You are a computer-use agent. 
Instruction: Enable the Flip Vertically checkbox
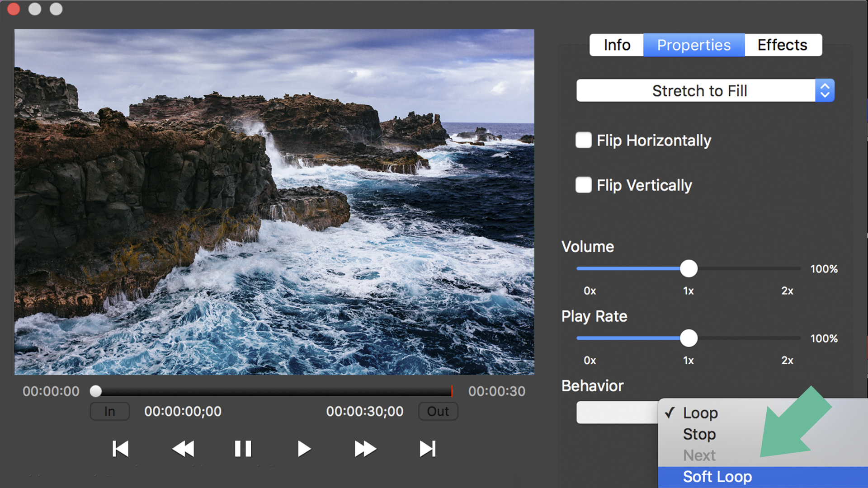pyautogui.click(x=583, y=185)
